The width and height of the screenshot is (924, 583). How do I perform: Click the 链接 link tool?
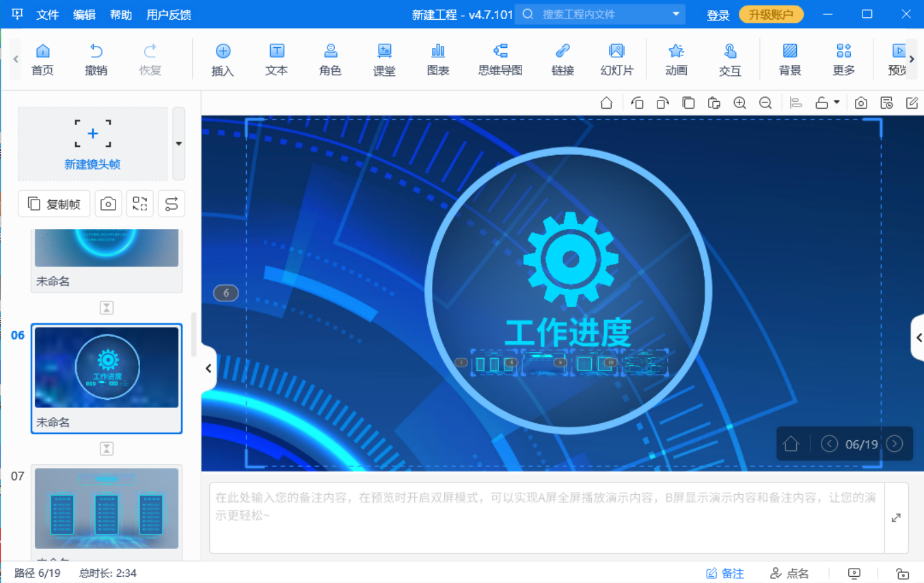click(x=562, y=59)
